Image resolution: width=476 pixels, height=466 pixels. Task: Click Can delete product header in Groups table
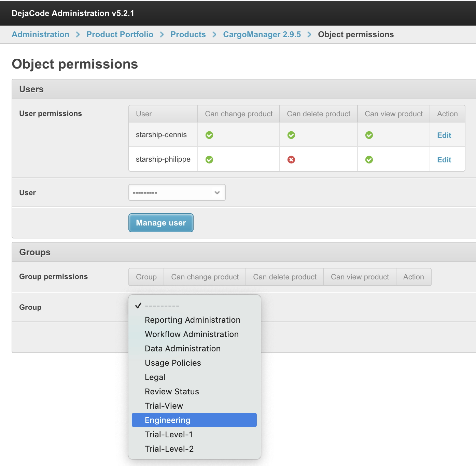[285, 277]
